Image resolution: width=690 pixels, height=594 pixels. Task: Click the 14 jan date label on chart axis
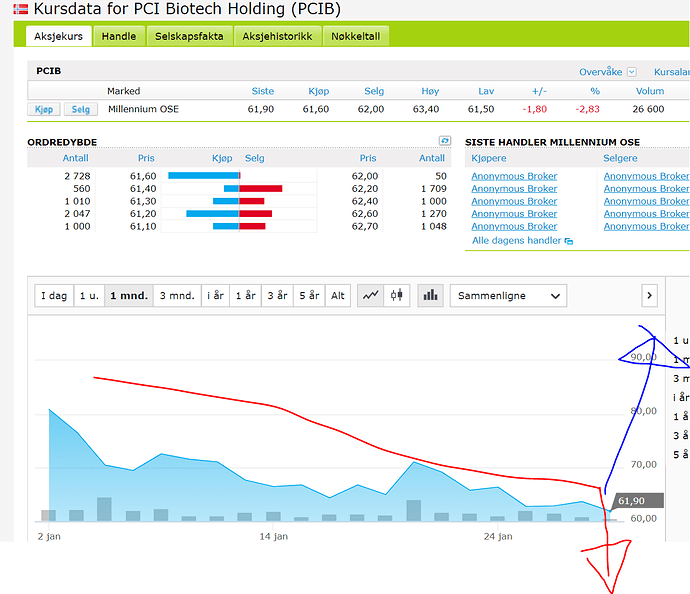(x=274, y=536)
